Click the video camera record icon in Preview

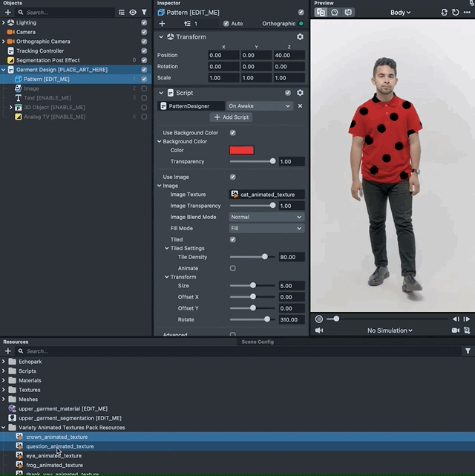click(455, 330)
